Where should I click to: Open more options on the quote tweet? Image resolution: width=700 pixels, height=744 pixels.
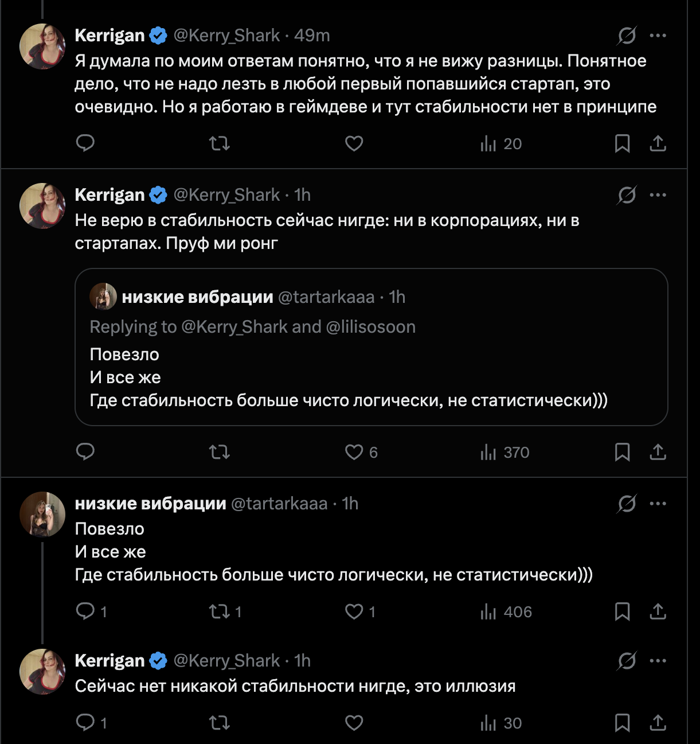[x=658, y=196]
